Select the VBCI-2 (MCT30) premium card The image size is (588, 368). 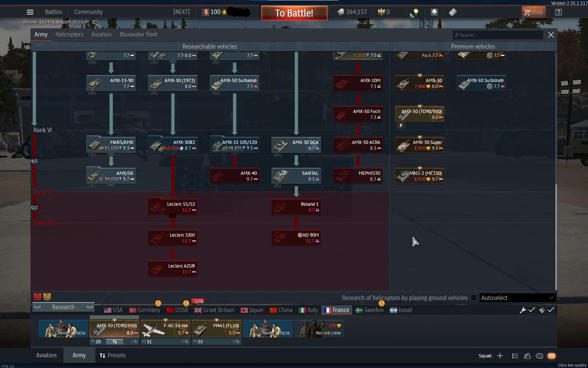(420, 176)
